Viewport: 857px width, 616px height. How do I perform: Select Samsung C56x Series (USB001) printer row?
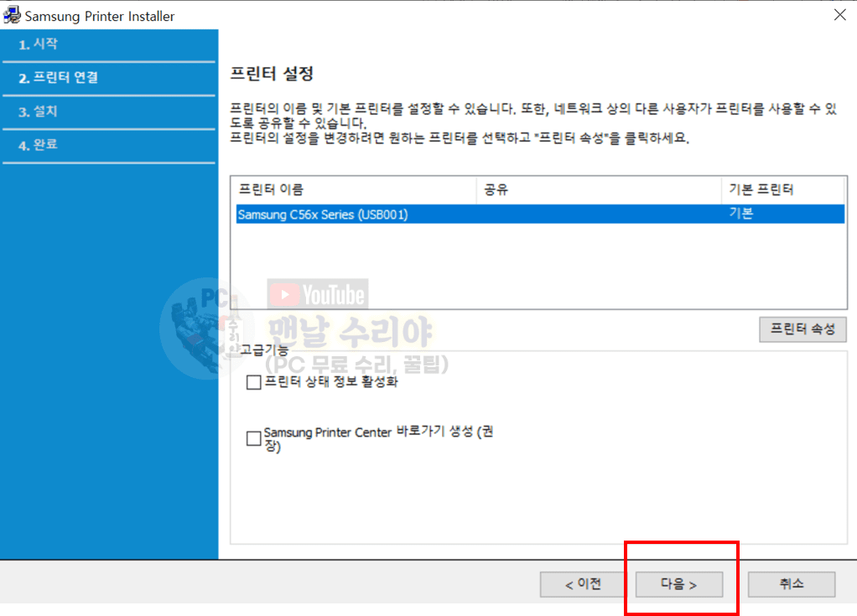coord(540,214)
